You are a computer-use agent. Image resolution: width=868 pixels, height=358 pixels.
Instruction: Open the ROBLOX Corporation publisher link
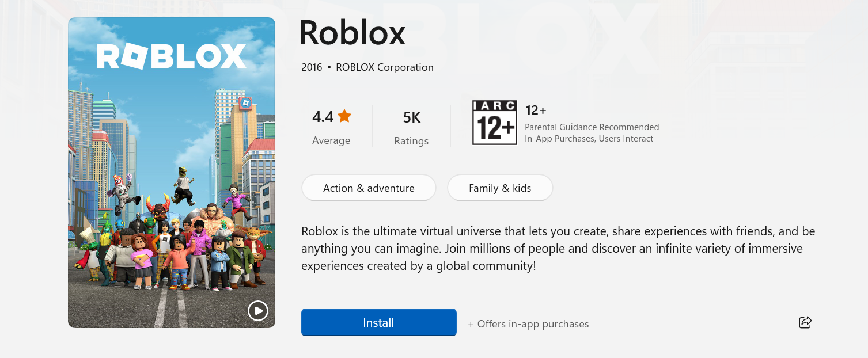[384, 67]
